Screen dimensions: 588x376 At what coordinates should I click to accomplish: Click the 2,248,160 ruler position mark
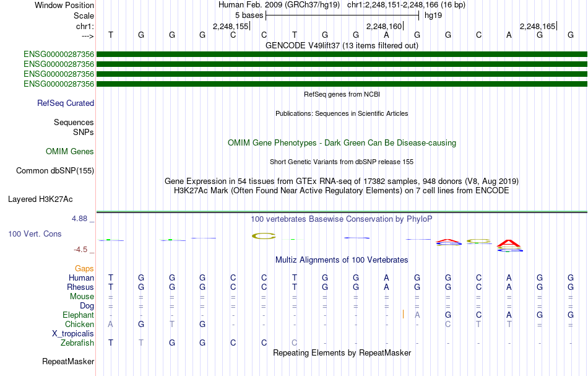click(384, 26)
